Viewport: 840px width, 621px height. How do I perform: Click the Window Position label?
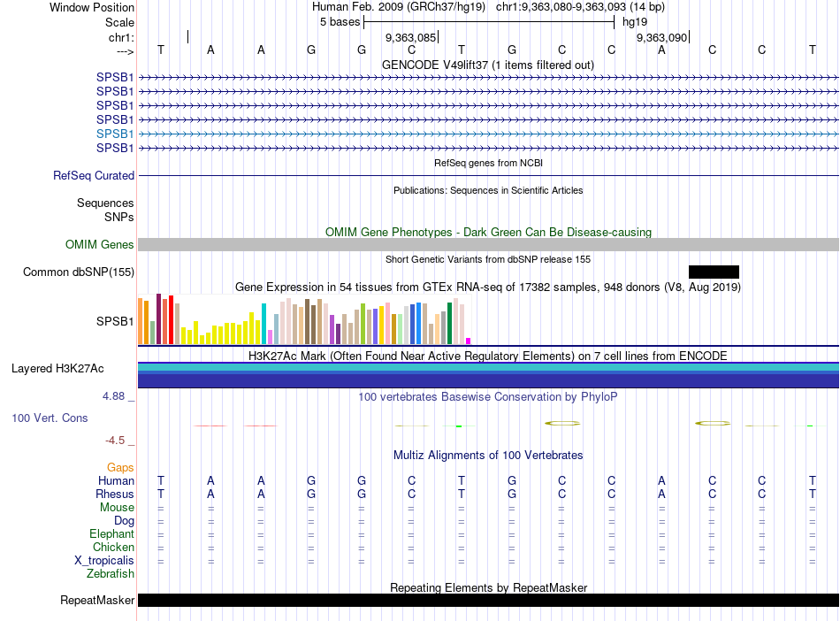coord(92,7)
